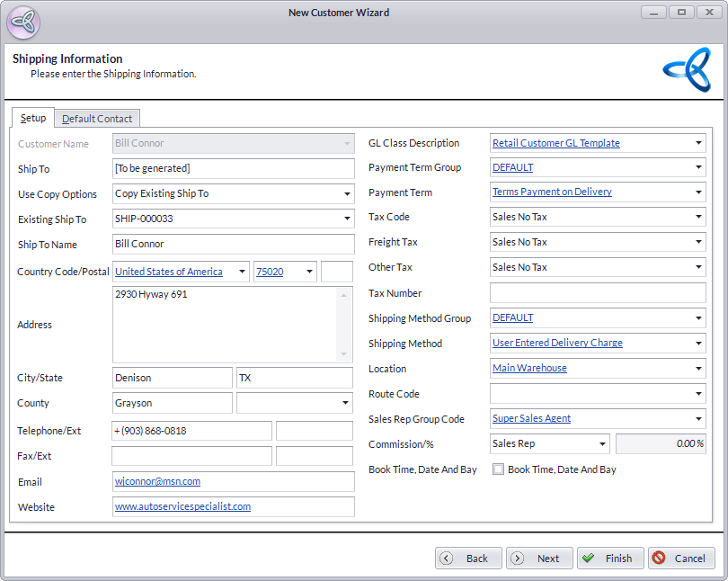Image resolution: width=728 pixels, height=581 pixels.
Task: Switch to the Default Contact tab
Action: click(97, 119)
